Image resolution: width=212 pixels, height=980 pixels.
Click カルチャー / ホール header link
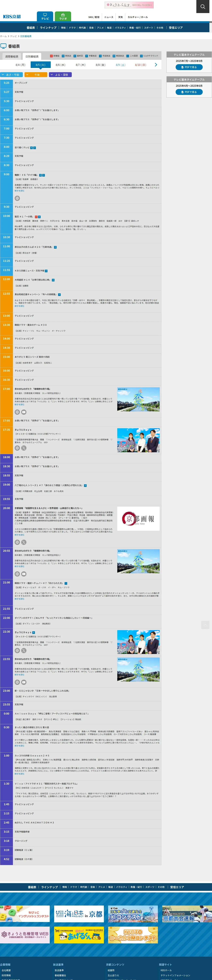(137, 17)
